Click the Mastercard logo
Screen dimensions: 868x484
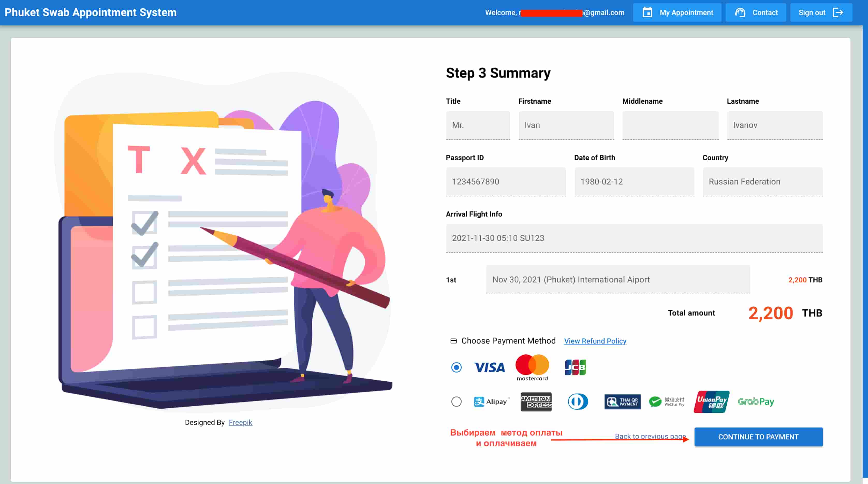click(x=532, y=367)
